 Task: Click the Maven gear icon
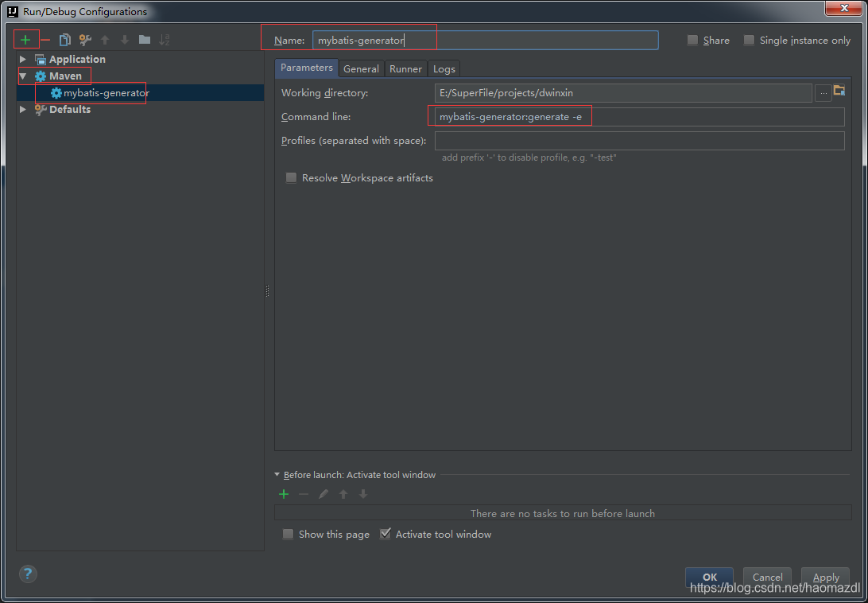(x=41, y=76)
